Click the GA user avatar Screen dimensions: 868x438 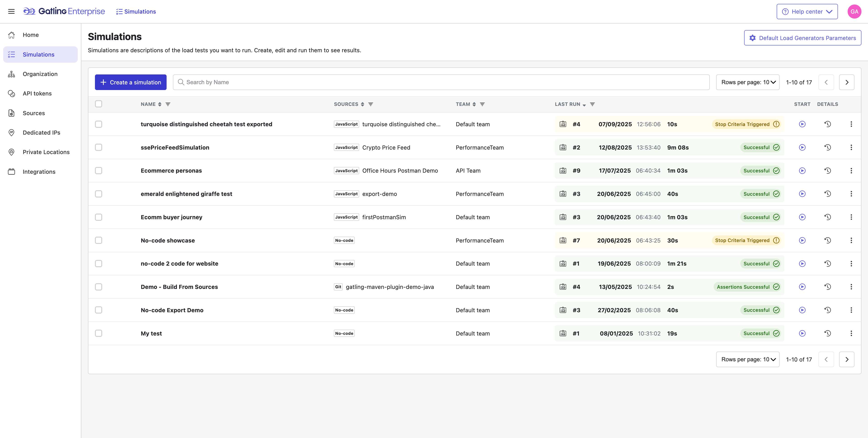coord(854,12)
